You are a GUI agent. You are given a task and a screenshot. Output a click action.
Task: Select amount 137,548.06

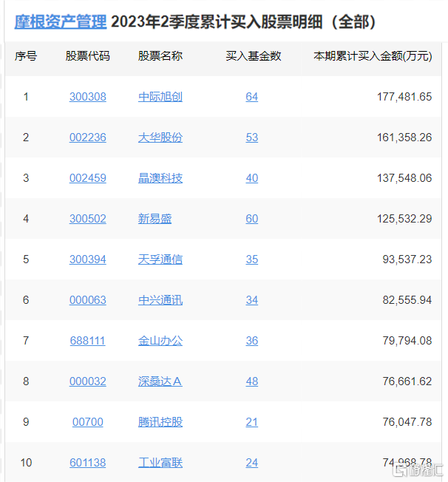click(x=404, y=178)
